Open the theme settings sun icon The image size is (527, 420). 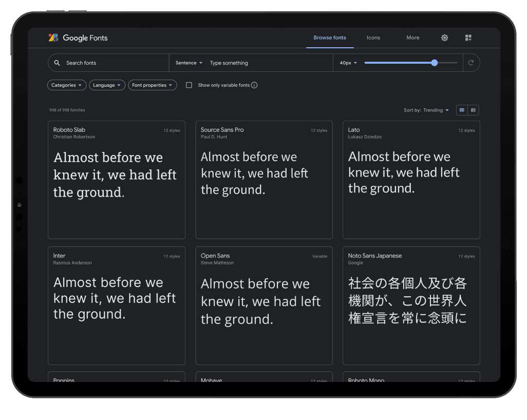pos(444,37)
